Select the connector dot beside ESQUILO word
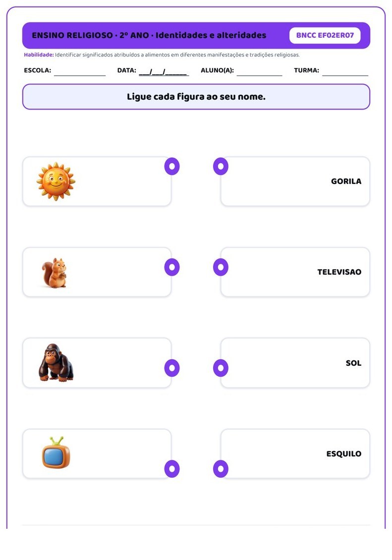 coord(221,469)
